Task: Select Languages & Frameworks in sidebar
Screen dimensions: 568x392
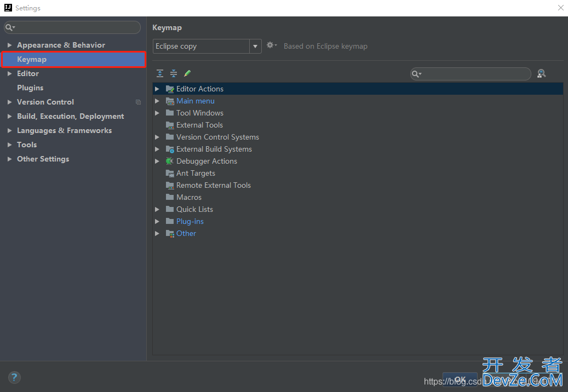Action: tap(65, 131)
